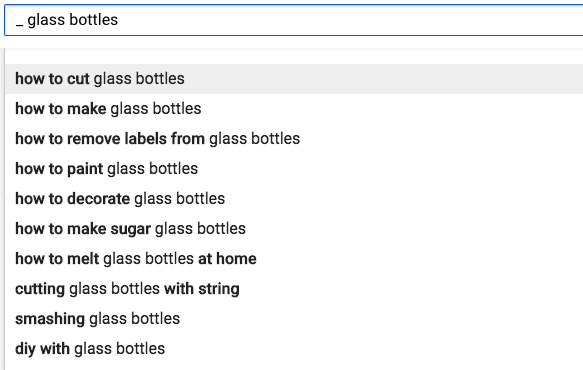Click the word 'bottles' in search field
Viewport: 583px width, 370px height.
pyautogui.click(x=94, y=20)
